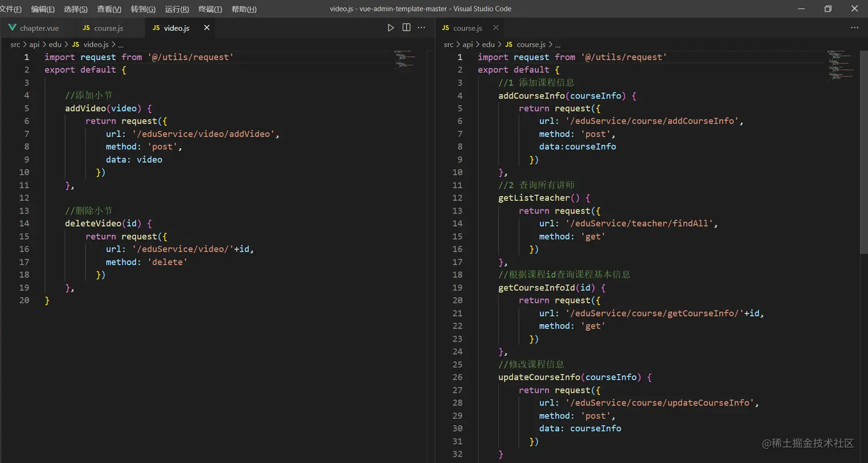Screen dimensions: 868x463
Task: Open the 文件(F) menu
Action: point(11,9)
